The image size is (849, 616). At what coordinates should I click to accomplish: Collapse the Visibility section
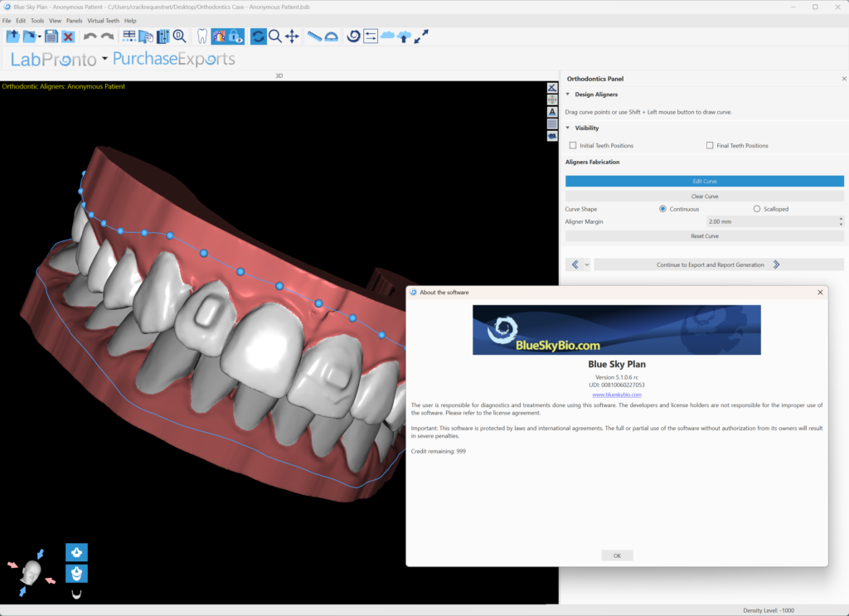(x=568, y=128)
